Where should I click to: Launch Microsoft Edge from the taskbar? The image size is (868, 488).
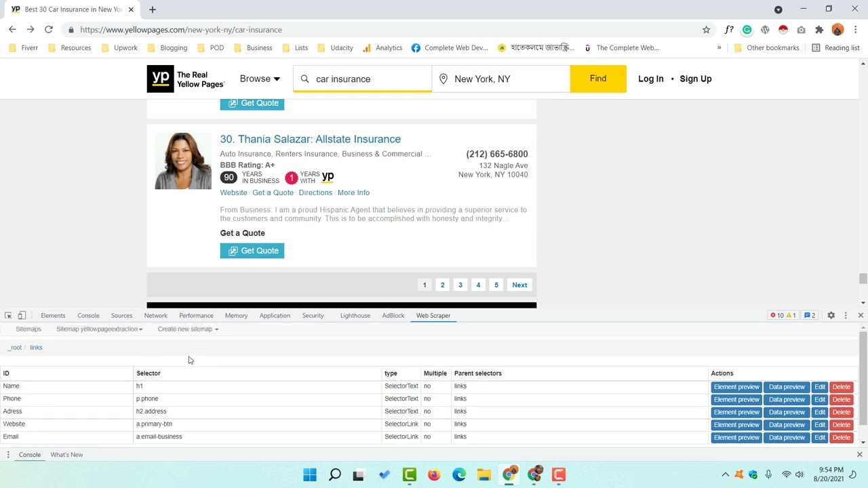(459, 474)
